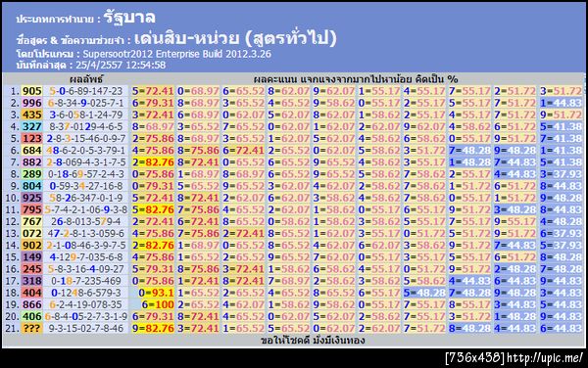Click the ผลคะแนน แจกแจงจากมากไปหาน้อย header
This screenshot has width=588, height=368.
coord(356,79)
